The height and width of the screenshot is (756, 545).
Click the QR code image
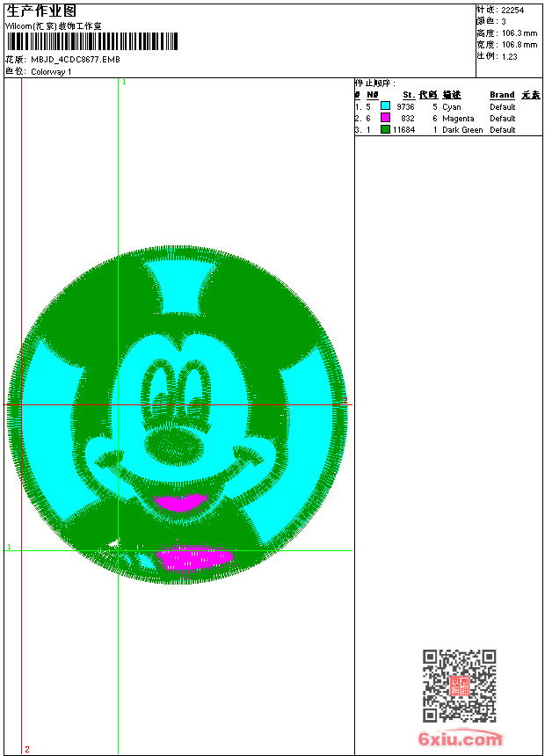click(460, 685)
